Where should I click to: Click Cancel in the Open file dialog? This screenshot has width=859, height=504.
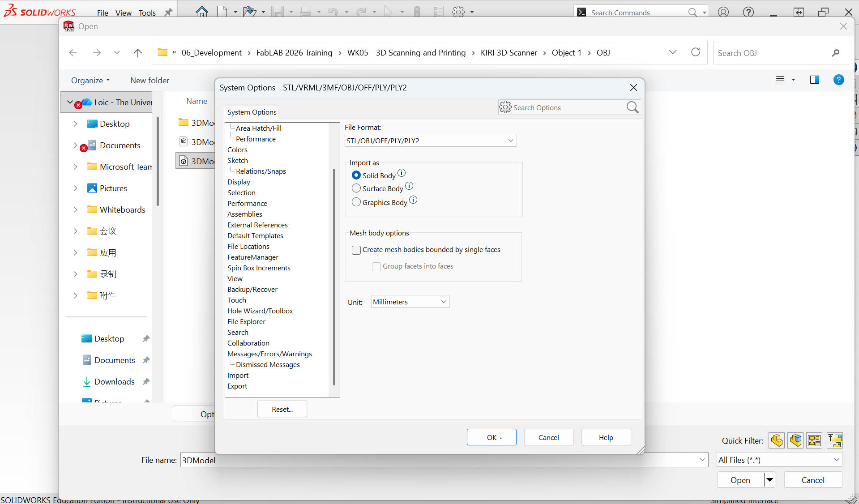click(813, 480)
